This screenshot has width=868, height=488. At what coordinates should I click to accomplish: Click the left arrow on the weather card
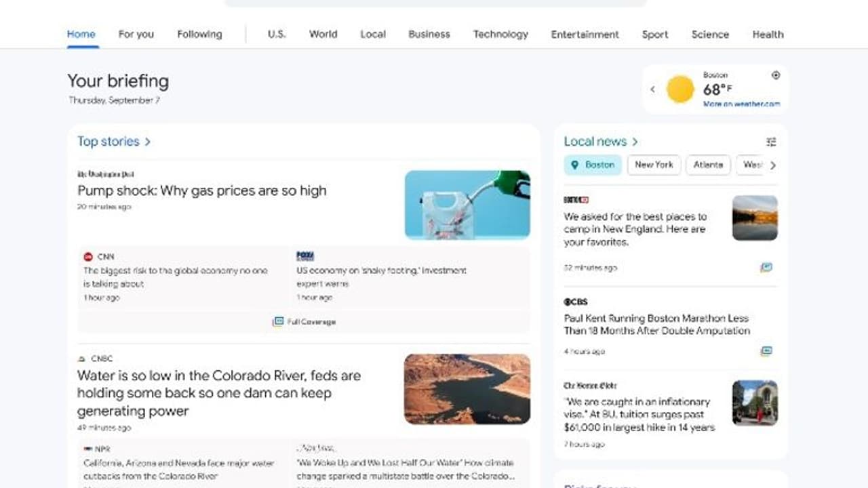coord(652,89)
